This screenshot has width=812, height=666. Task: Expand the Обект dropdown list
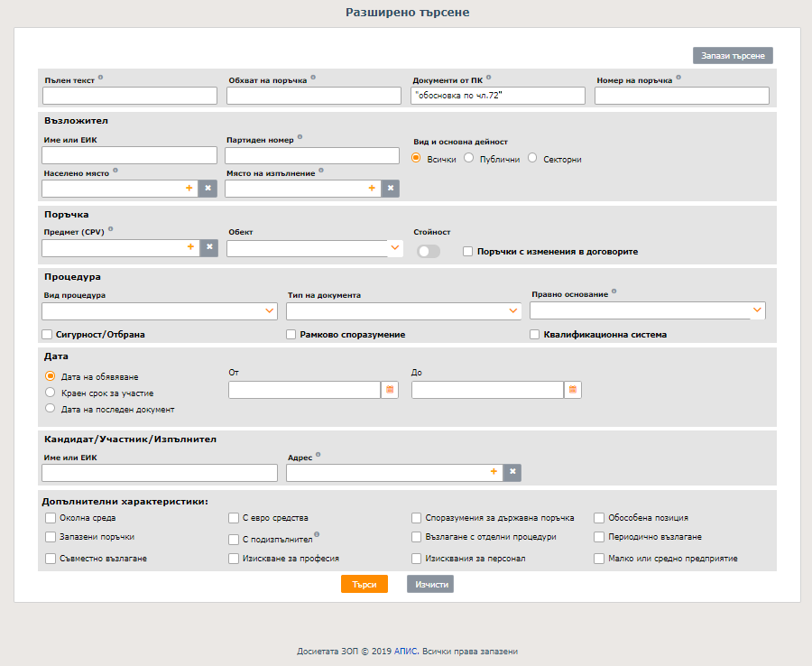(x=394, y=248)
